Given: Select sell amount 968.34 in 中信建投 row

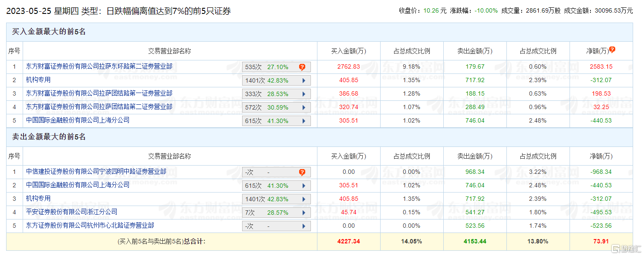Looking at the screenshot, I should (475, 172).
